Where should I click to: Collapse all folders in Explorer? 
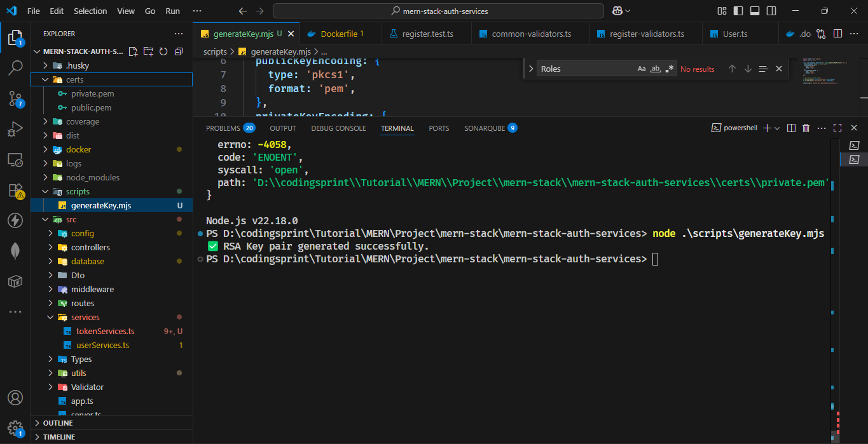(x=179, y=51)
